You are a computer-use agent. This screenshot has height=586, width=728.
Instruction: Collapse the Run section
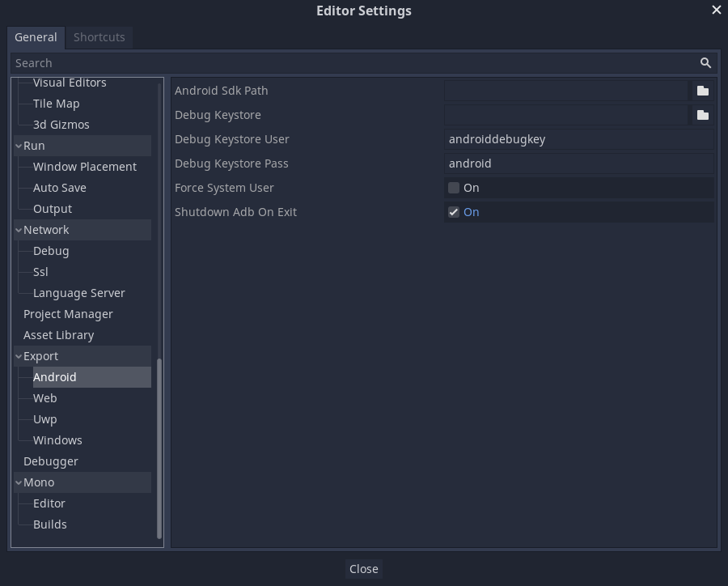coord(18,145)
